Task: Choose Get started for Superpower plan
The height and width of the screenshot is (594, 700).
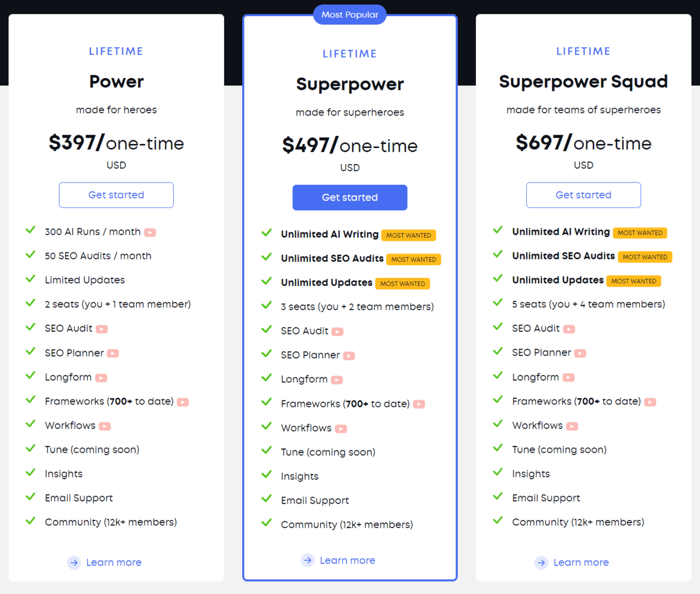Action: point(349,198)
